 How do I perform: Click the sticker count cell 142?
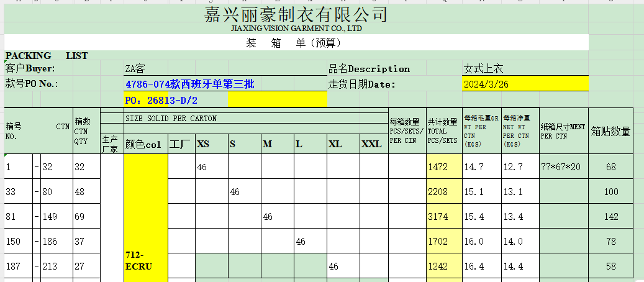point(610,217)
